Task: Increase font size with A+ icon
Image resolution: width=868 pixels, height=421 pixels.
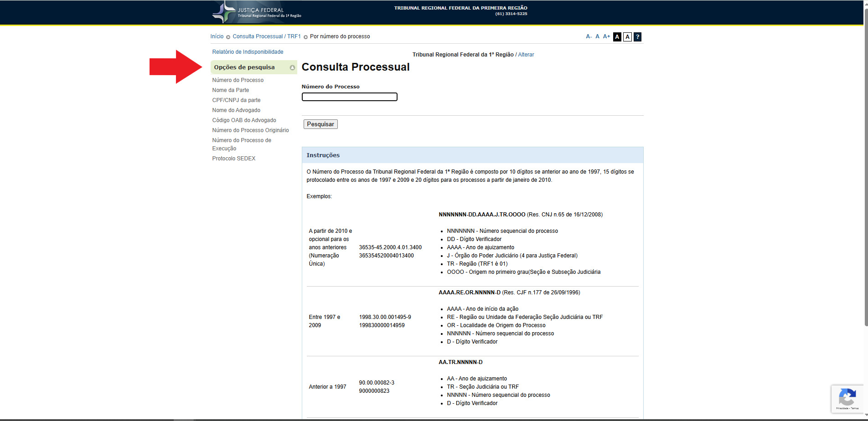Action: pos(606,36)
